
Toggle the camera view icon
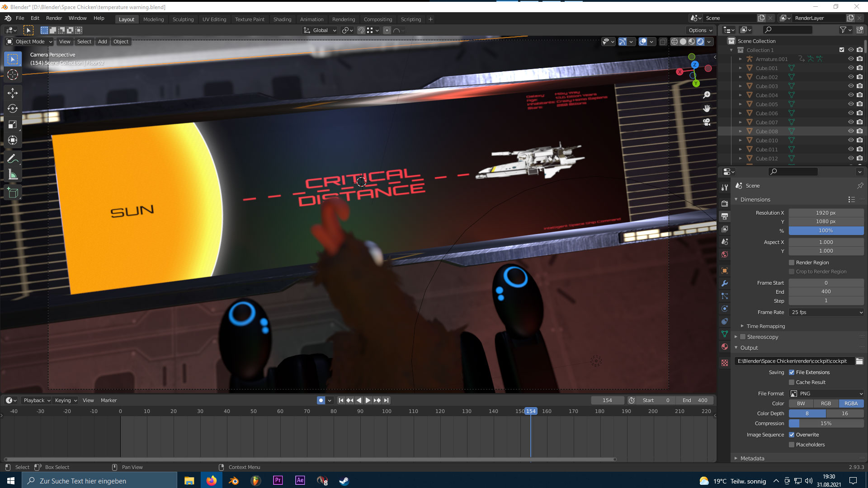pyautogui.click(x=707, y=122)
